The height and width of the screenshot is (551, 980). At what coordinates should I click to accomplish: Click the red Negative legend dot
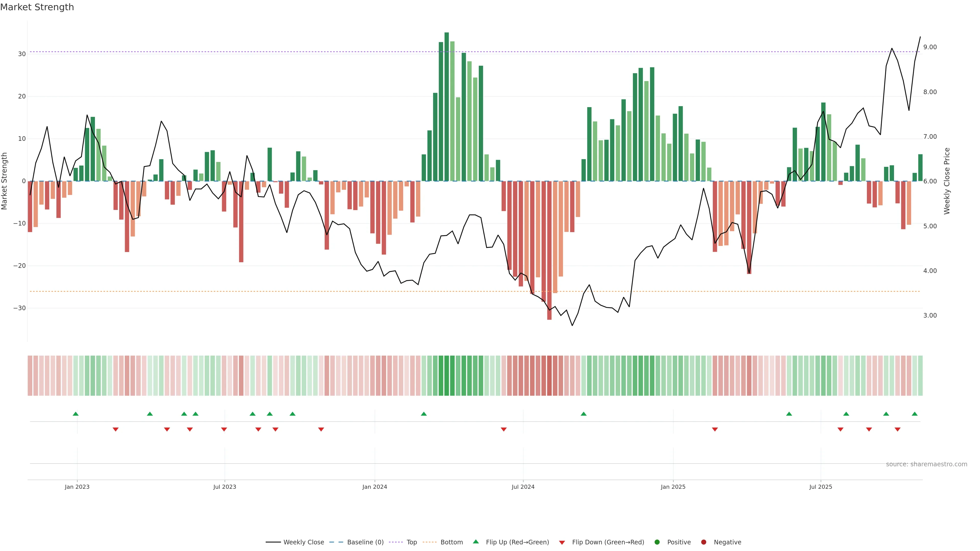[x=703, y=542]
